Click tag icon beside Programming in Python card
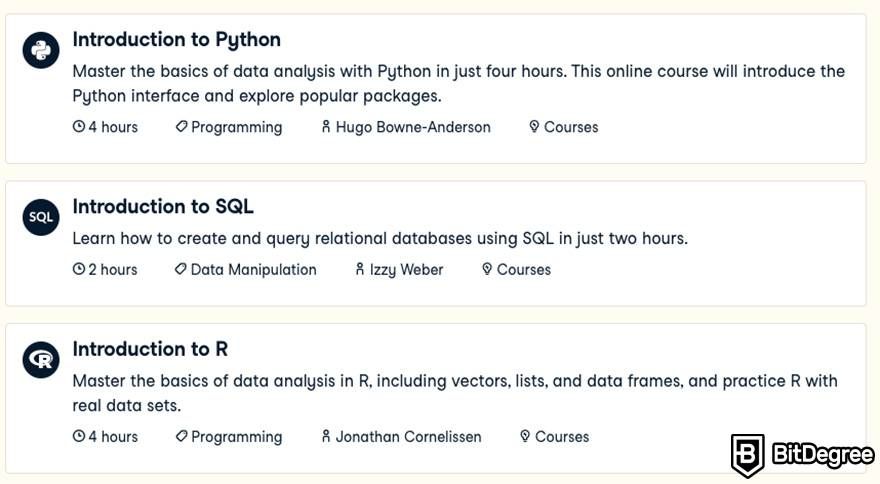 click(x=181, y=127)
